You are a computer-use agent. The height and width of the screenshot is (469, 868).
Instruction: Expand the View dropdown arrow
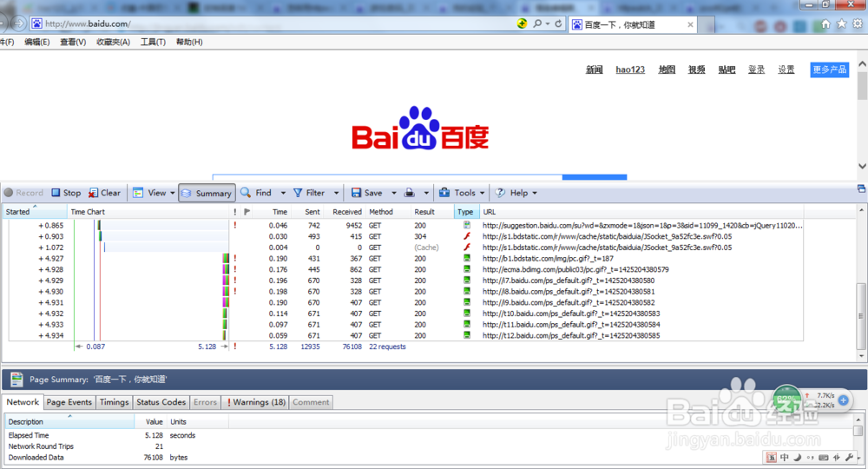[173, 194]
